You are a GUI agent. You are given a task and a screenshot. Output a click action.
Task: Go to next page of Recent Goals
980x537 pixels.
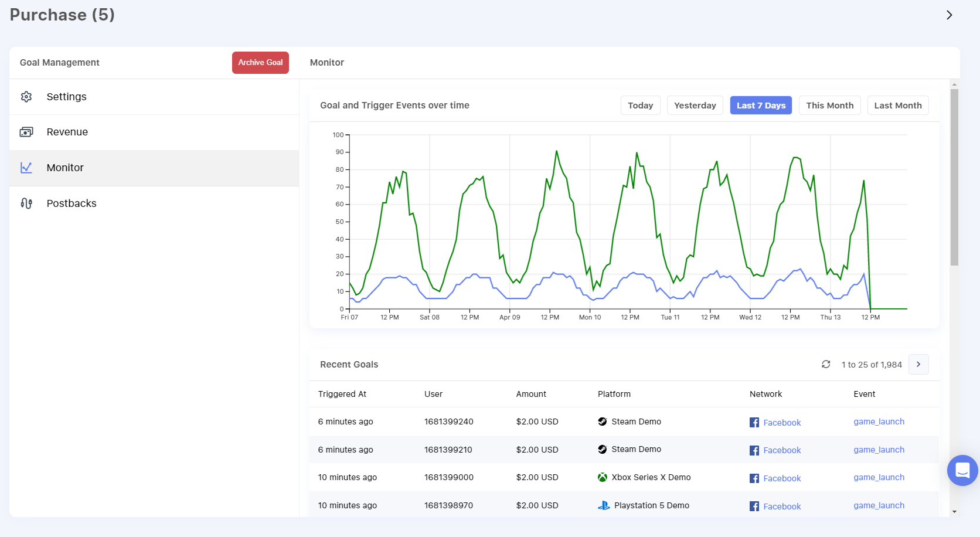[x=918, y=365]
